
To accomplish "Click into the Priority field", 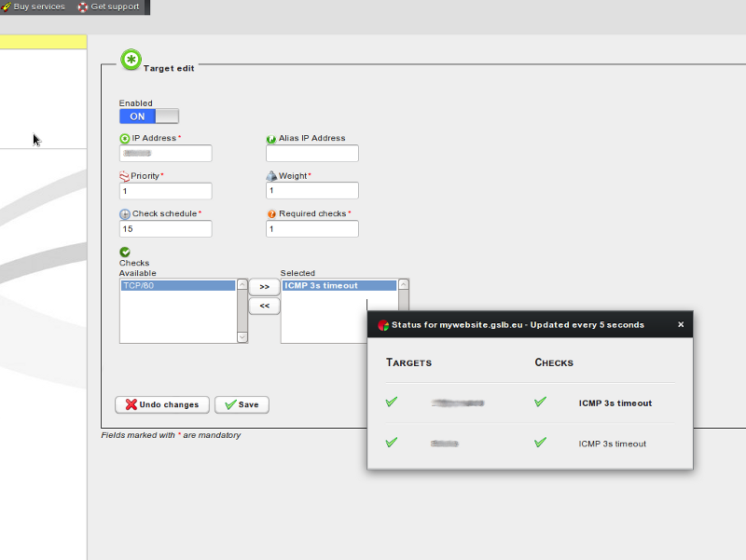I will [166, 191].
